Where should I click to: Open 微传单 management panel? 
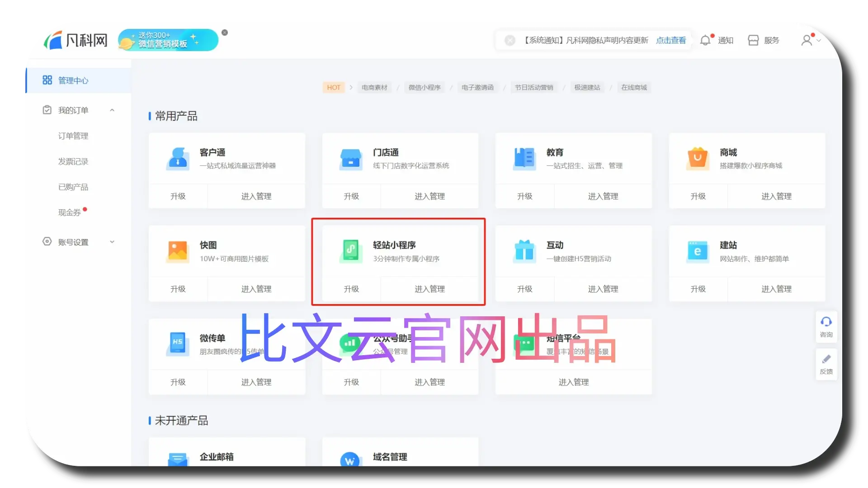pos(256,382)
